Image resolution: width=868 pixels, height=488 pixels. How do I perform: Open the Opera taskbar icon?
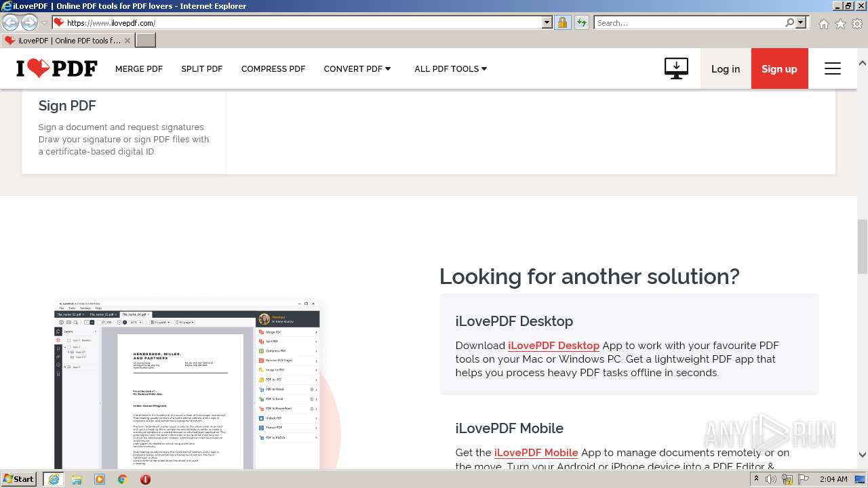click(x=145, y=479)
